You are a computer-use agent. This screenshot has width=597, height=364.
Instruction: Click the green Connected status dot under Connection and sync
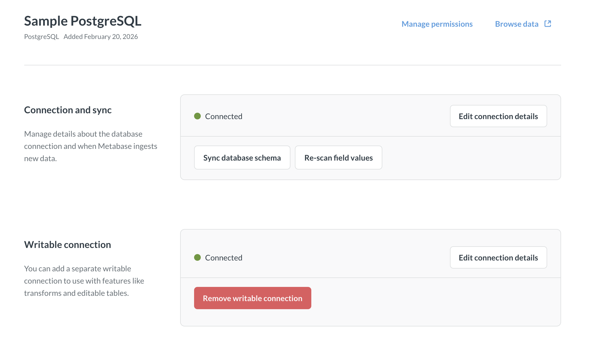[197, 116]
